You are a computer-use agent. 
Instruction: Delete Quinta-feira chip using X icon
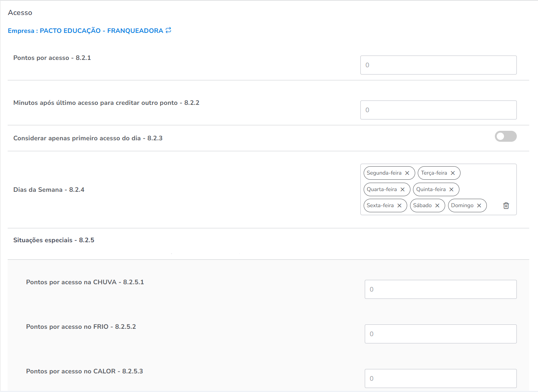(x=451, y=190)
